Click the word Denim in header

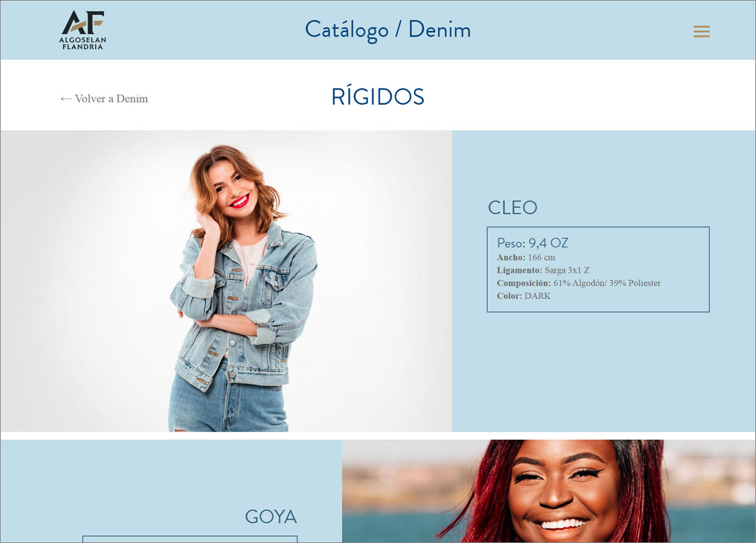pyautogui.click(x=439, y=29)
